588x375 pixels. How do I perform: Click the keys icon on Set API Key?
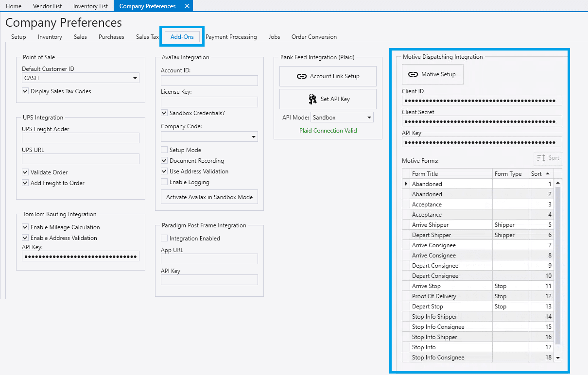[x=312, y=99]
